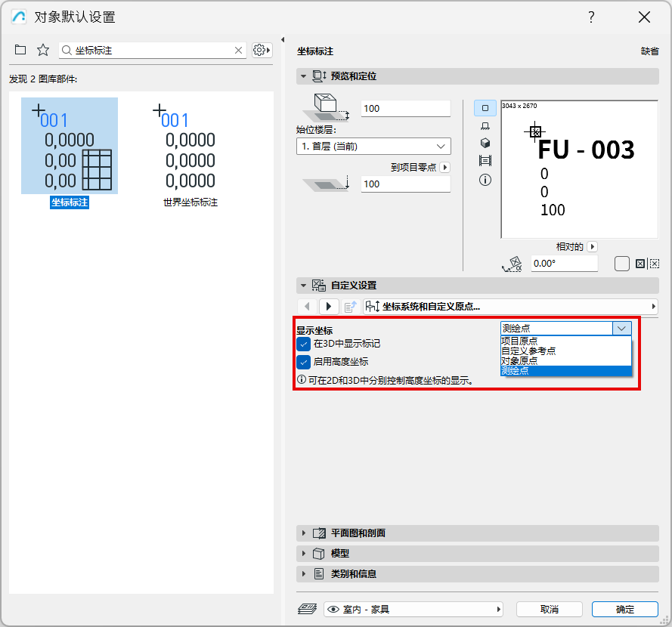This screenshot has height=627, width=672.
Task: Click the layer icon beside 室内 - 家具
Action: (x=308, y=609)
